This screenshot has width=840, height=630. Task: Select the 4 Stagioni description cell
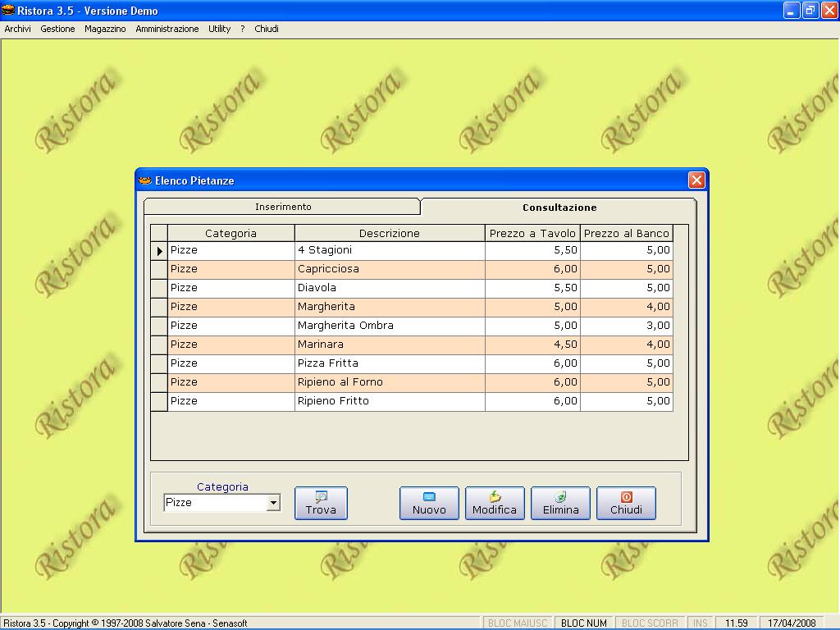(390, 250)
